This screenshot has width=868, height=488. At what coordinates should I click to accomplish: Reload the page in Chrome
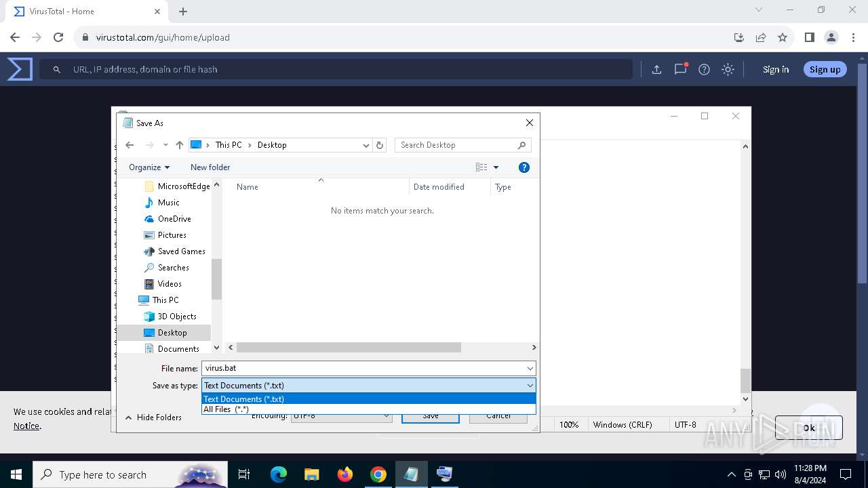(x=58, y=37)
